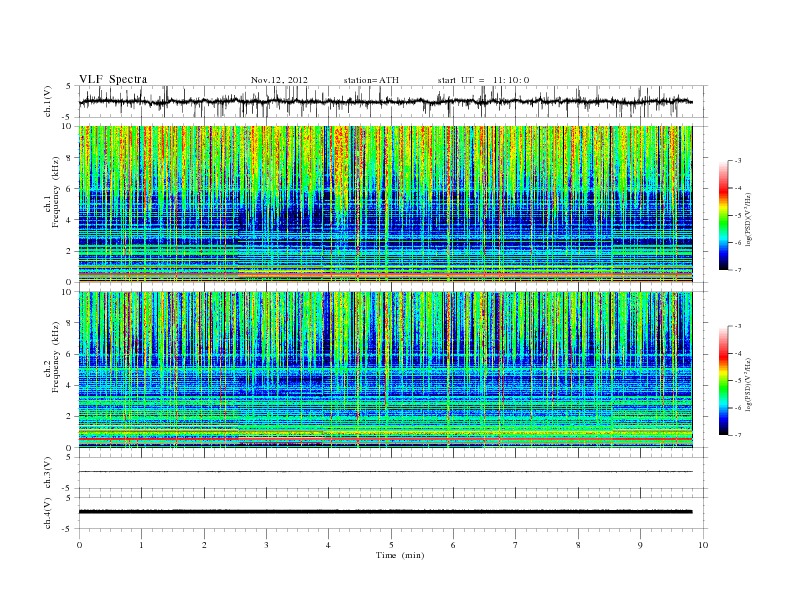
Task: Select the date text "Nov.12, 2012"
Action: 279,80
